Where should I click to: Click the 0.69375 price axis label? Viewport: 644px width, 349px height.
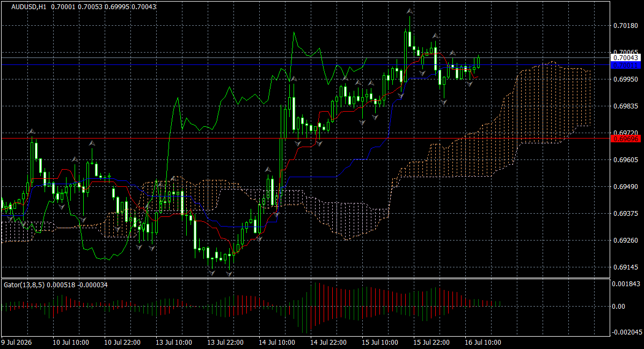tap(625, 213)
